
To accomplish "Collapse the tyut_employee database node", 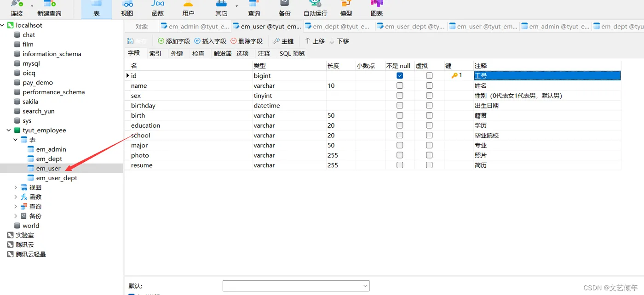I will pos(9,130).
